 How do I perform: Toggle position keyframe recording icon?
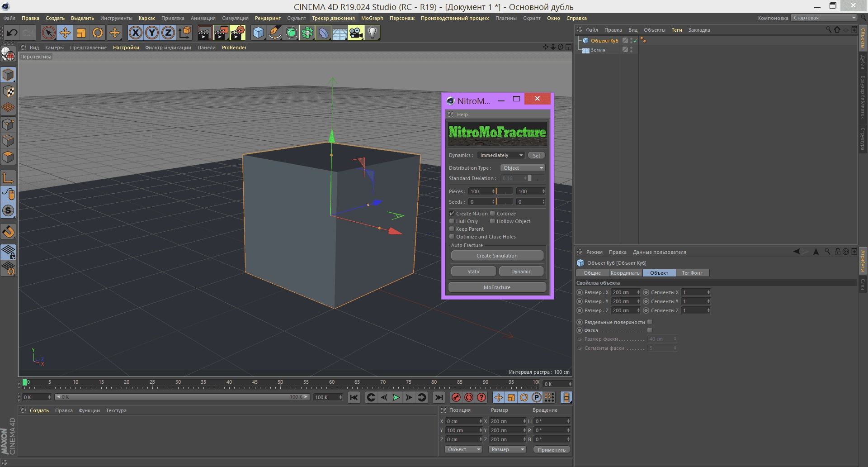click(498, 397)
